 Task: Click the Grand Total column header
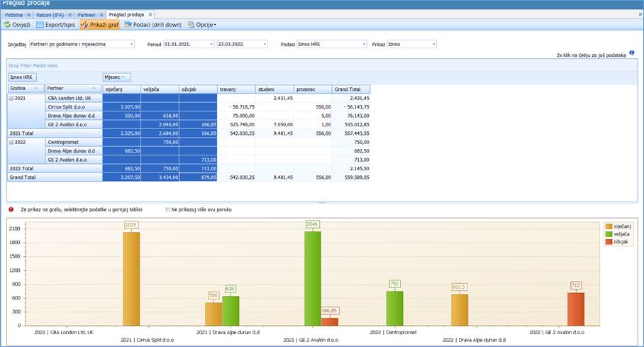[x=351, y=89]
